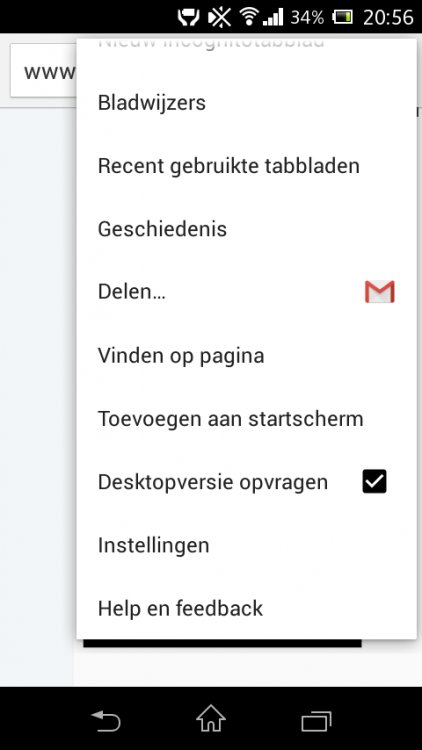Image resolution: width=422 pixels, height=750 pixels.
Task: Uncheck the Desktopversie opvragen checkbox
Action: (x=374, y=481)
